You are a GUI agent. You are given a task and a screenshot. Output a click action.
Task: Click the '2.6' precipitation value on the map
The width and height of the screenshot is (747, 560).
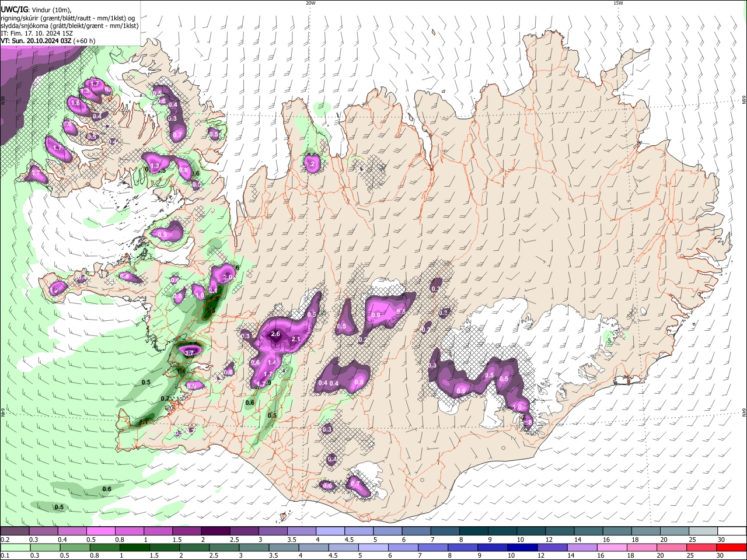click(x=276, y=334)
